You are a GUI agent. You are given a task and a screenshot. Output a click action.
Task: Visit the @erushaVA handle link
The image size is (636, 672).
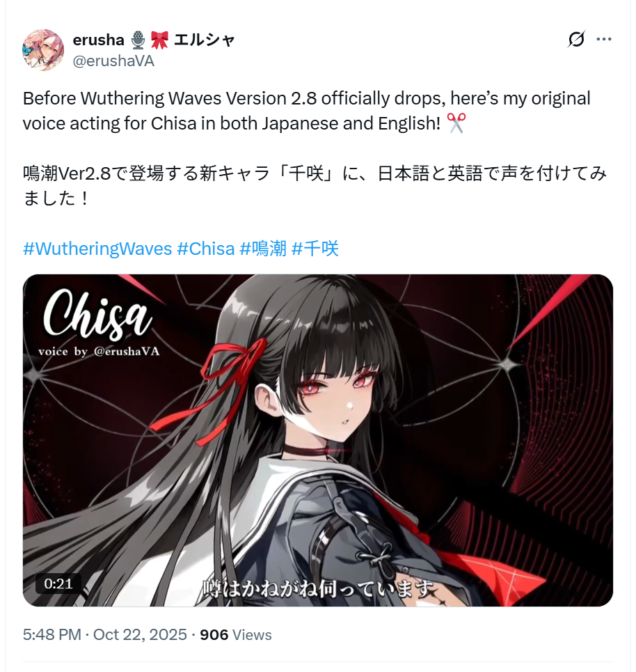pos(113,61)
